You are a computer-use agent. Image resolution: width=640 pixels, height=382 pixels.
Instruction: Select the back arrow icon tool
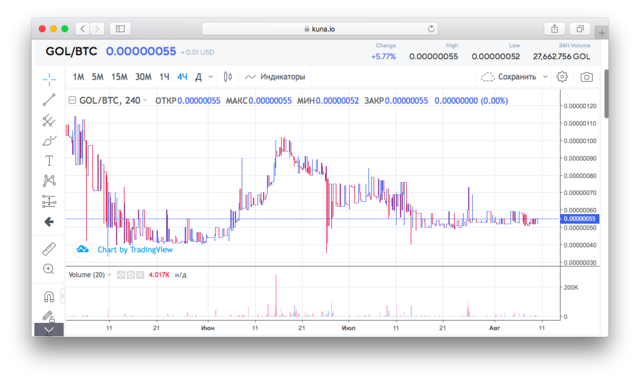tap(49, 222)
